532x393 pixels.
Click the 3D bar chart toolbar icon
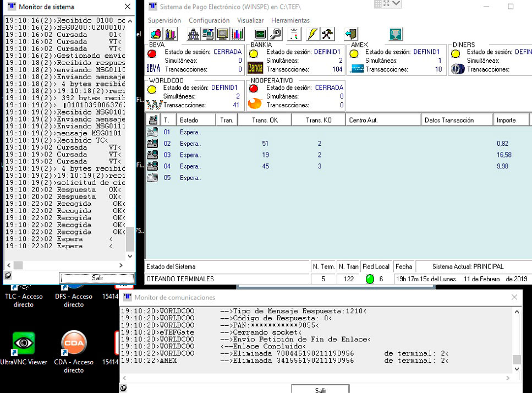(170, 34)
